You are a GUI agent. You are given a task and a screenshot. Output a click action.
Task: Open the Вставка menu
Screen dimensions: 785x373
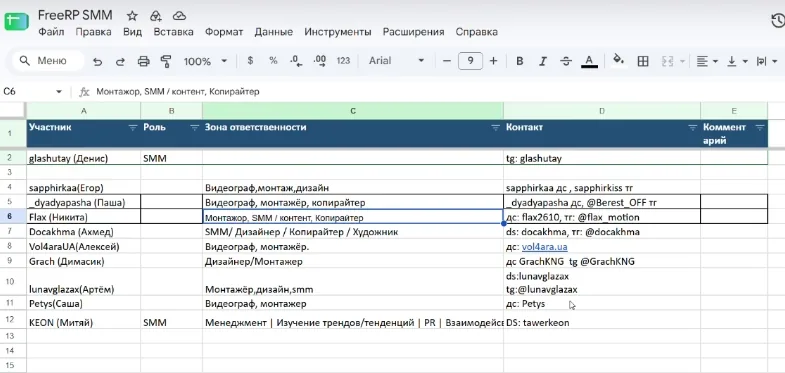coord(173,32)
